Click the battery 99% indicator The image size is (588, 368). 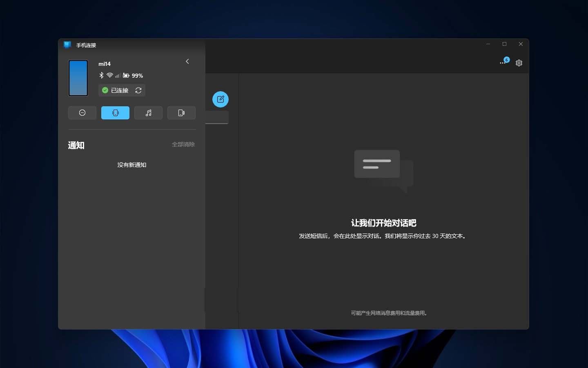pyautogui.click(x=133, y=76)
